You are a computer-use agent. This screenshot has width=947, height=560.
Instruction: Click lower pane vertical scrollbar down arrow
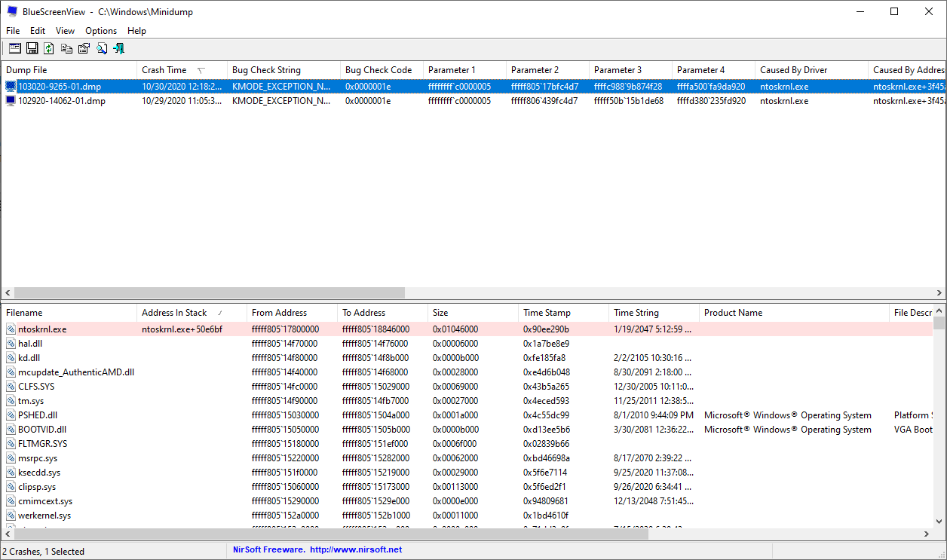point(939,522)
